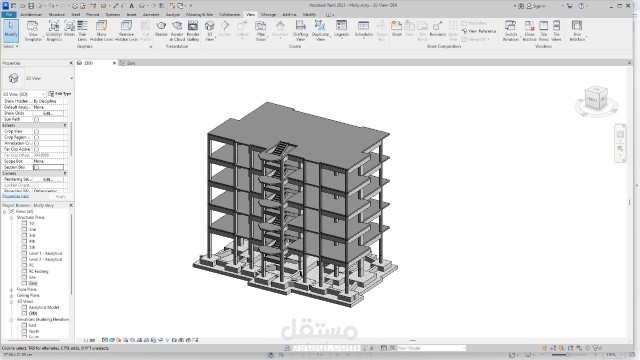Select the RC Footing structural plan
This screenshot has height=360, width=640.
(38, 271)
